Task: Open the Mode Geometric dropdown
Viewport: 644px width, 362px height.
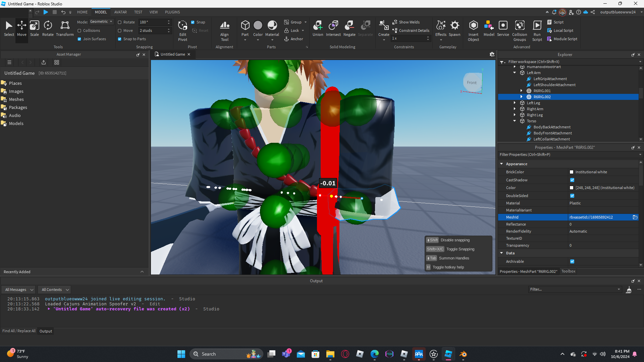Action: point(101,22)
